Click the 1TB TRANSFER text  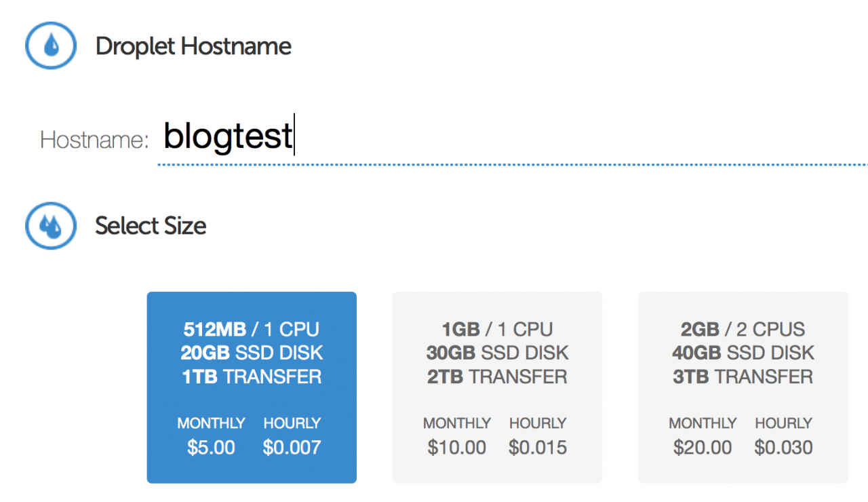(x=252, y=376)
